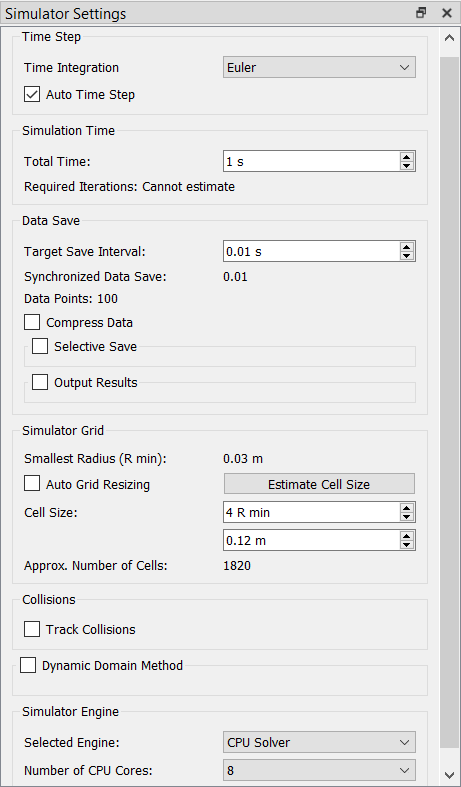Float the Simulator Settings panel
The height and width of the screenshot is (787, 461).
tap(421, 13)
